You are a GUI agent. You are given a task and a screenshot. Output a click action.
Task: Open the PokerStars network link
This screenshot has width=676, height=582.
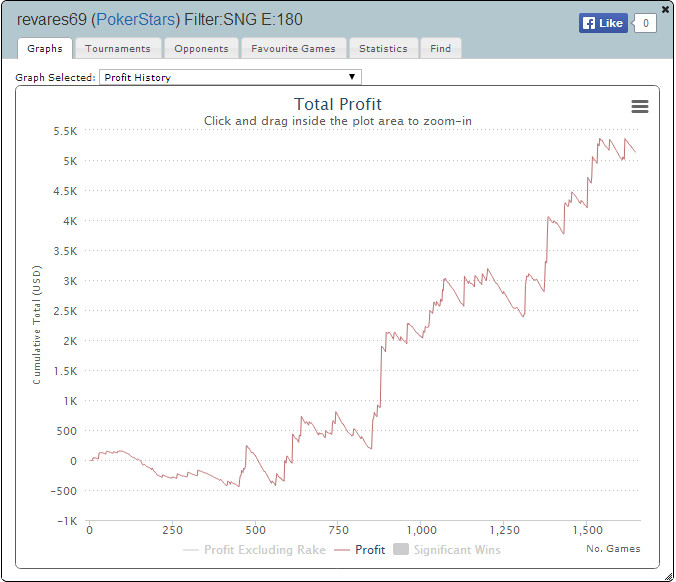136,19
